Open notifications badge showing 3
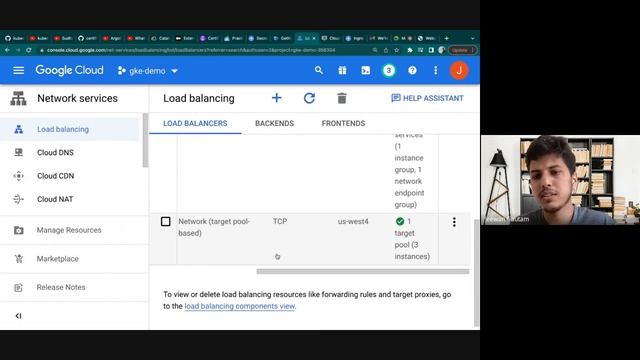 (x=389, y=70)
